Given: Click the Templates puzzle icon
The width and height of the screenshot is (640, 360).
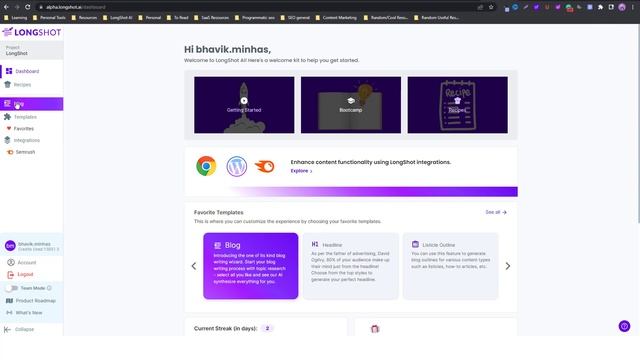Looking at the screenshot, I should (x=7, y=117).
